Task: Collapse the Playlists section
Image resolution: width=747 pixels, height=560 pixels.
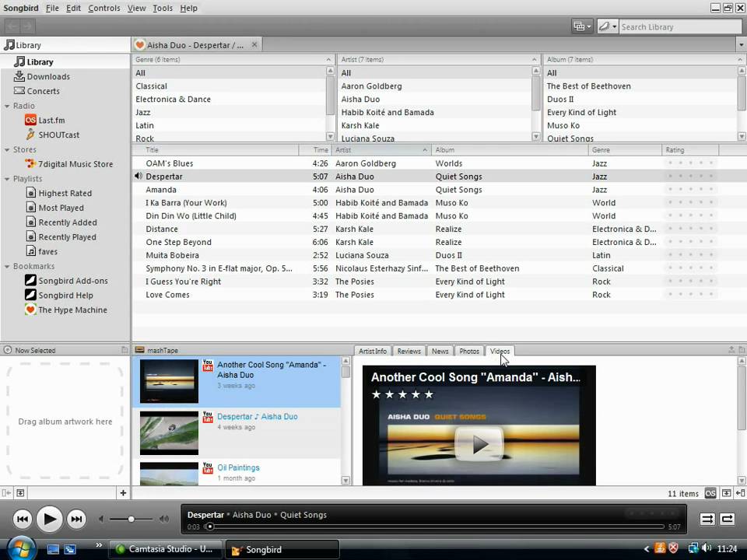Action: point(7,179)
